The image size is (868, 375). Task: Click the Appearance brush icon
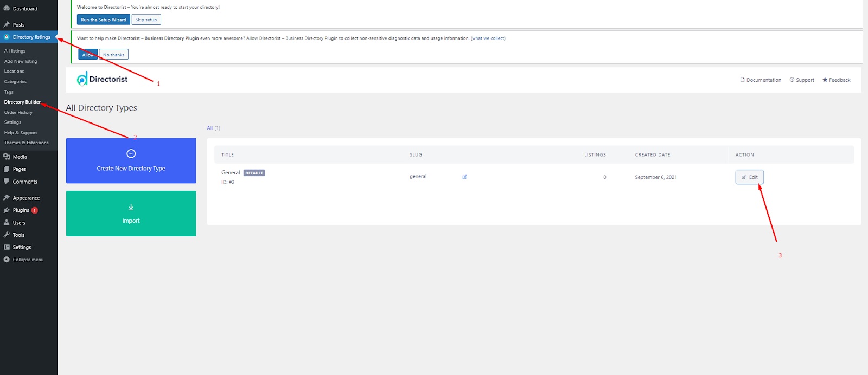(x=7, y=198)
